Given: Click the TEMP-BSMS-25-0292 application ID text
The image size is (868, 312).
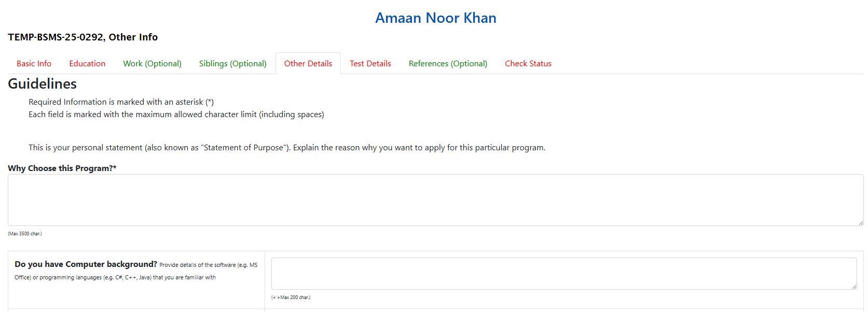Looking at the screenshot, I should (x=56, y=37).
